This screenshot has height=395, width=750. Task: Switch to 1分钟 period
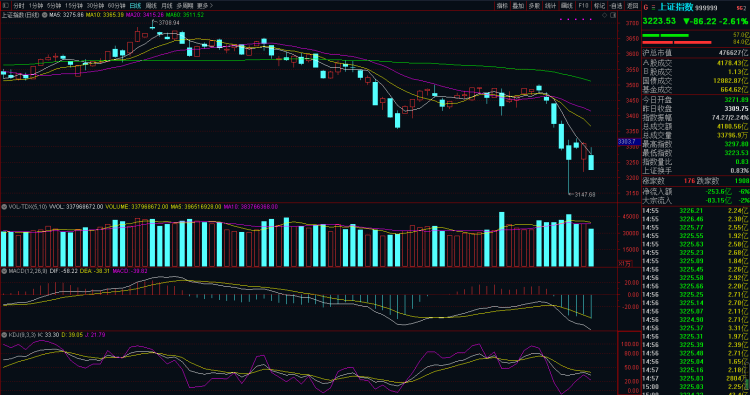36,6
